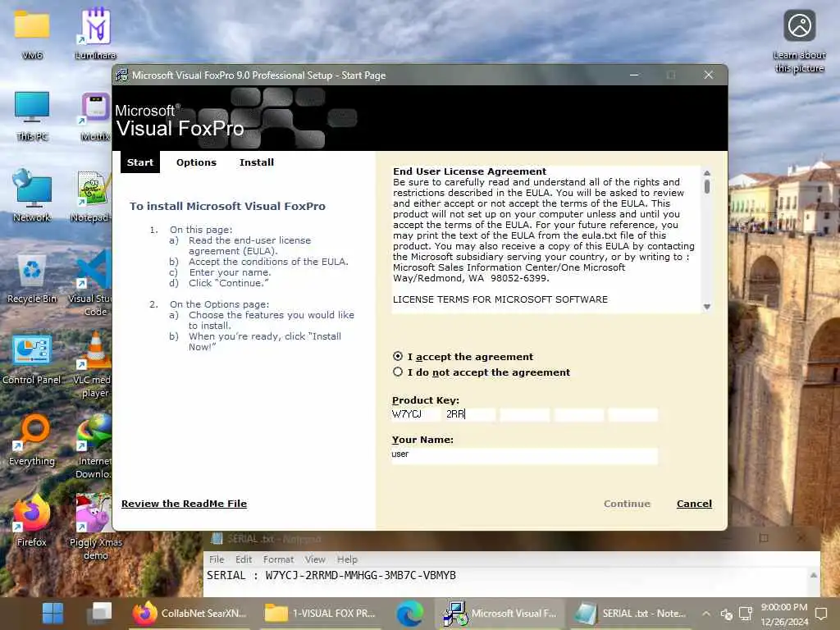Switch to the Install tab
The image size is (840, 630).
click(x=256, y=162)
